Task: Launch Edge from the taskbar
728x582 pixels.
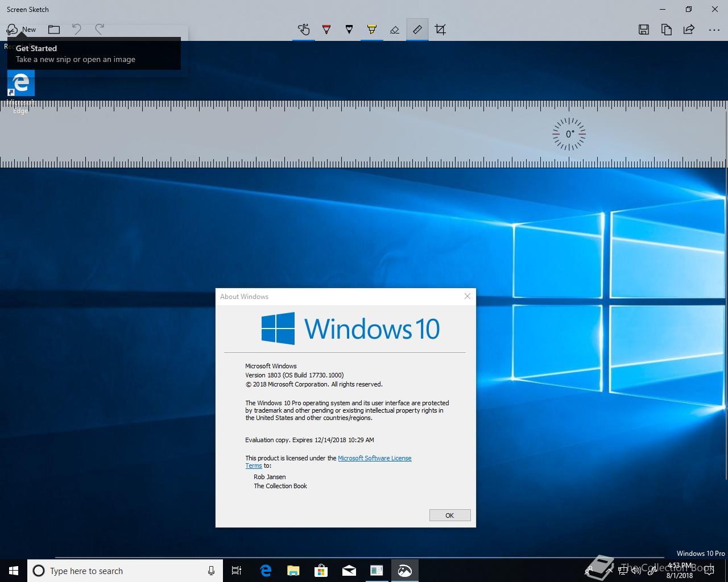Action: 266,571
